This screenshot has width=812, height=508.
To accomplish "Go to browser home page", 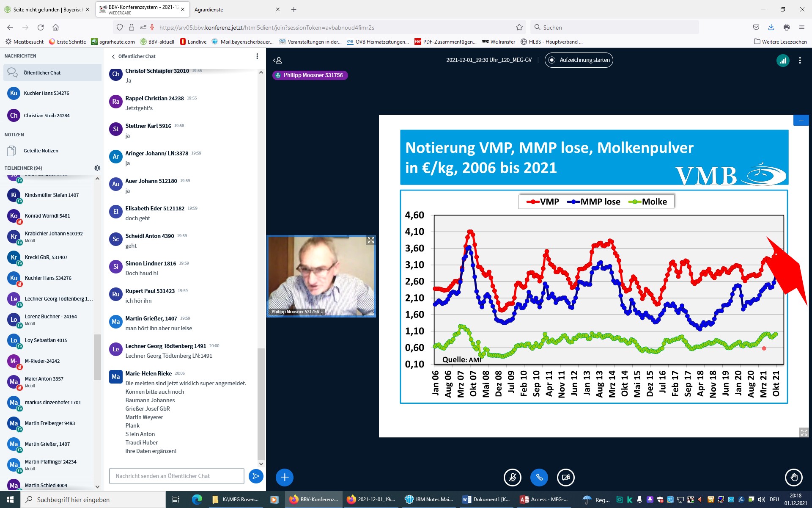I will 55,28.
